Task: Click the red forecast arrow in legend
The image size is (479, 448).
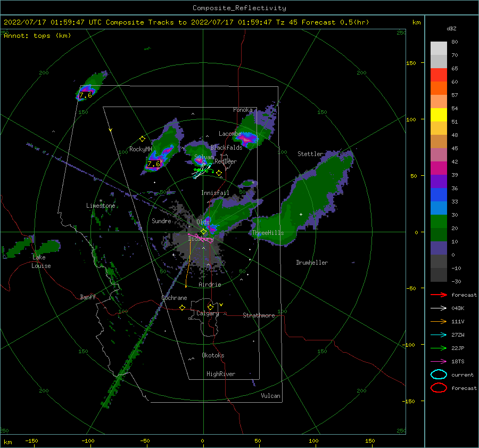Action: (x=439, y=295)
